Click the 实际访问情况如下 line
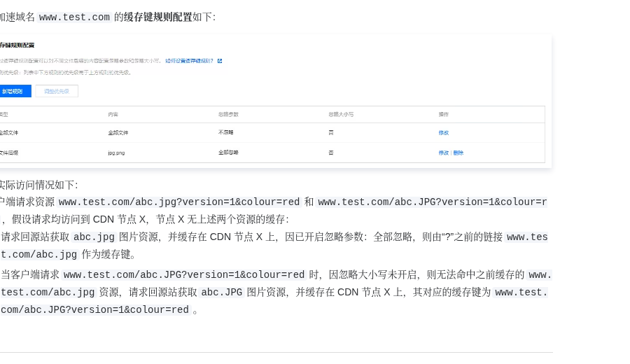 pos(38,185)
